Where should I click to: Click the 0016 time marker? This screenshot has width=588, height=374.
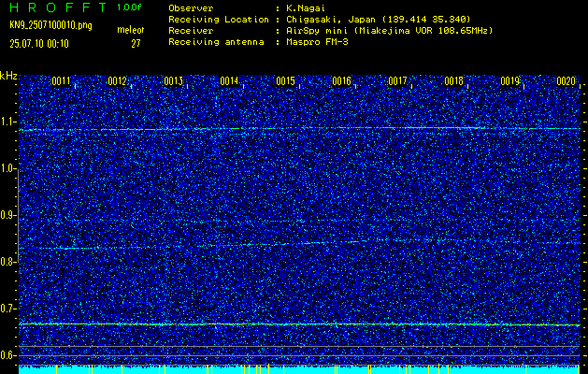341,81
